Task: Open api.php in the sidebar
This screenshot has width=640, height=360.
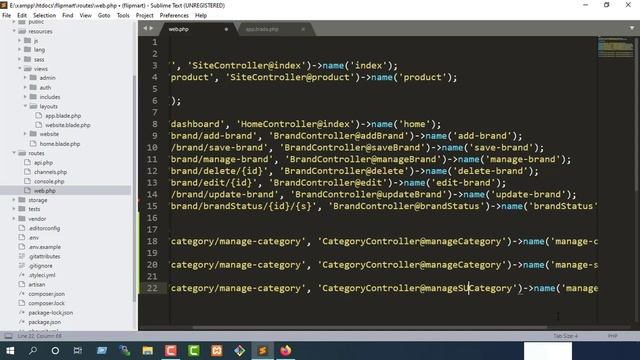Action: coord(43,162)
